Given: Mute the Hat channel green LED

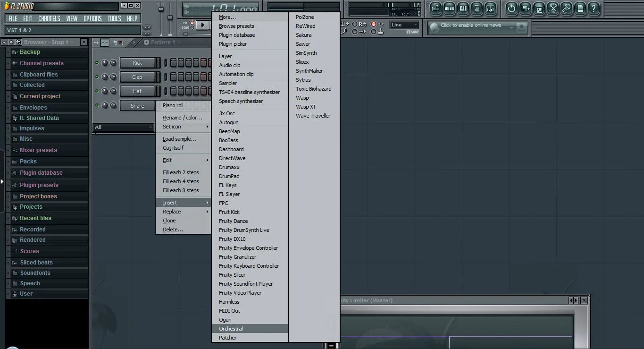Looking at the screenshot, I should coord(97,91).
